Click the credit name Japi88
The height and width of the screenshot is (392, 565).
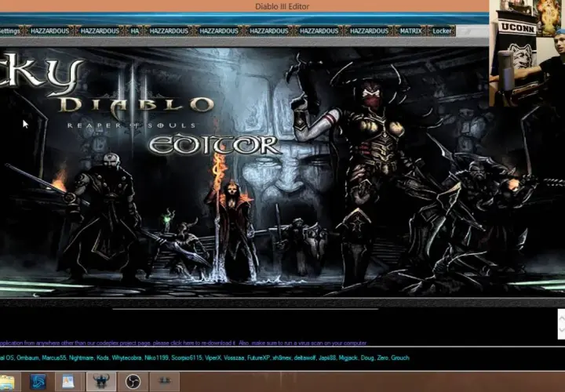[327, 358]
